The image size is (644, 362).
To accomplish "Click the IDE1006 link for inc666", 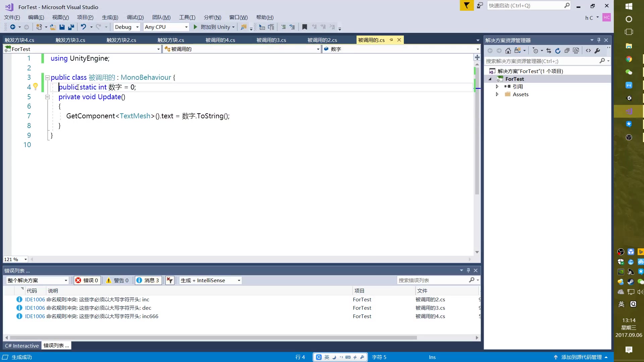I will 35,316.
